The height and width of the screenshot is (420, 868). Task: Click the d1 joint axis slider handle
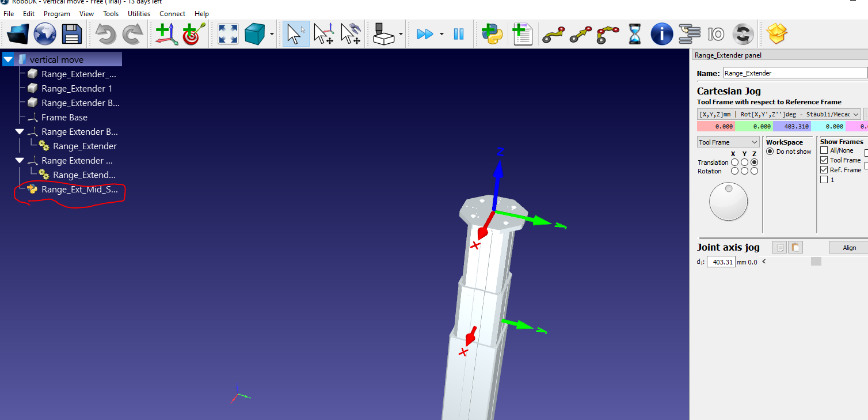[816, 262]
